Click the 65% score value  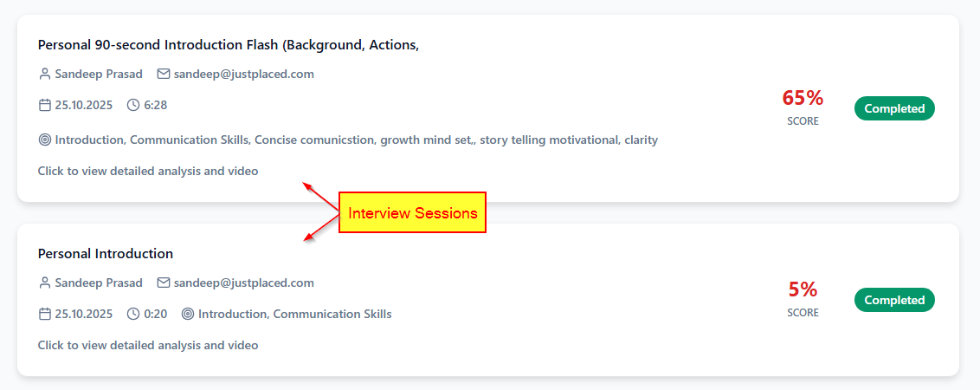click(x=803, y=98)
